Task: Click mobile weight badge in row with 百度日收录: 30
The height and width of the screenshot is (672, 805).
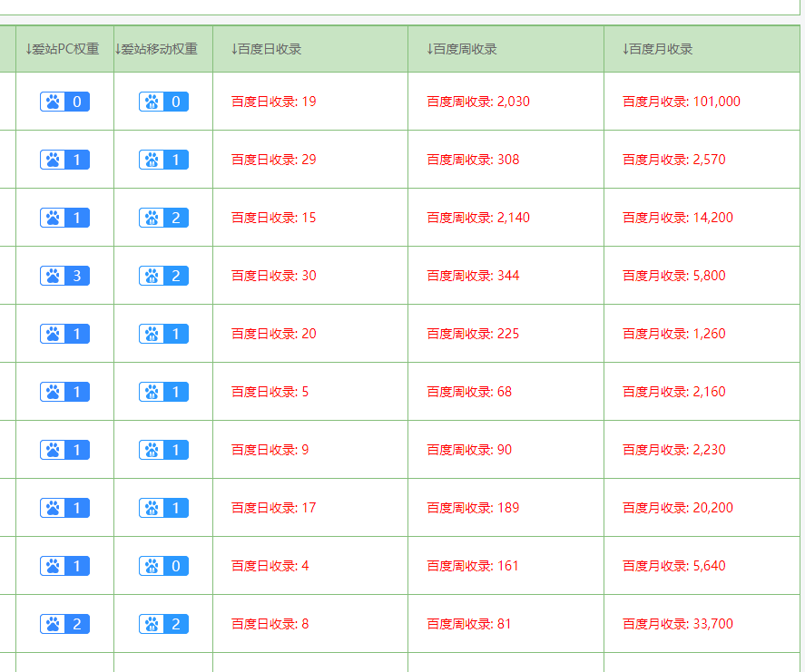Action: [x=163, y=276]
